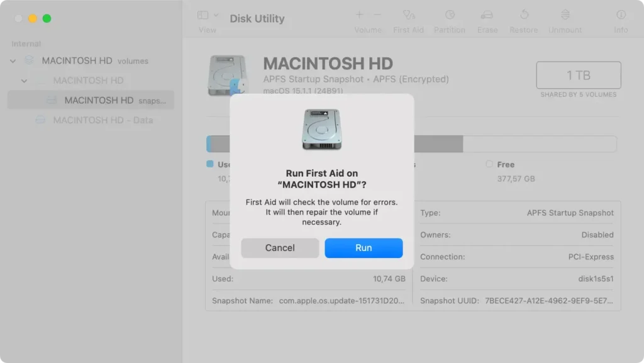Click the 'macOS 15.1.1 (24B91)' subtitle
644x363 pixels.
pos(303,91)
